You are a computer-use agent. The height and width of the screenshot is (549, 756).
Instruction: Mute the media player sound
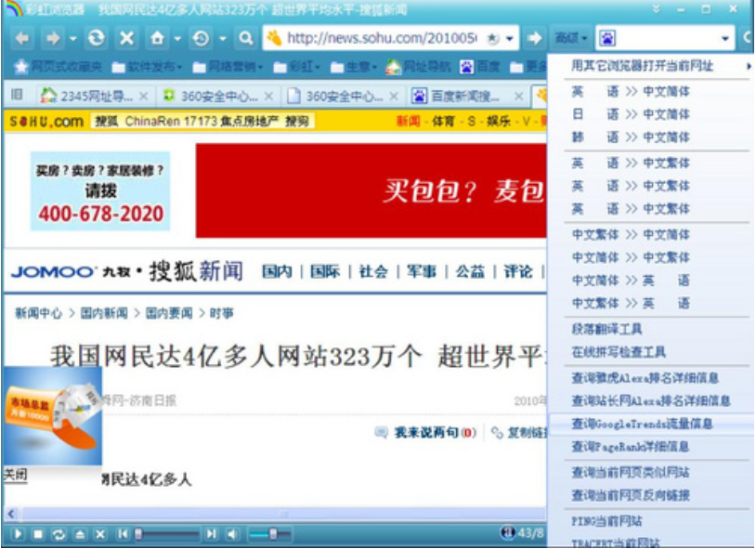point(232,534)
